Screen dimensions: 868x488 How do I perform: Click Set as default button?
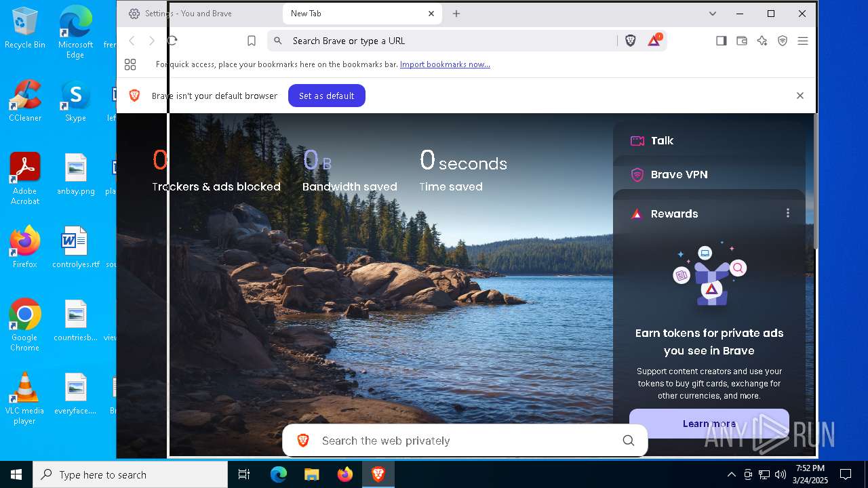(327, 96)
